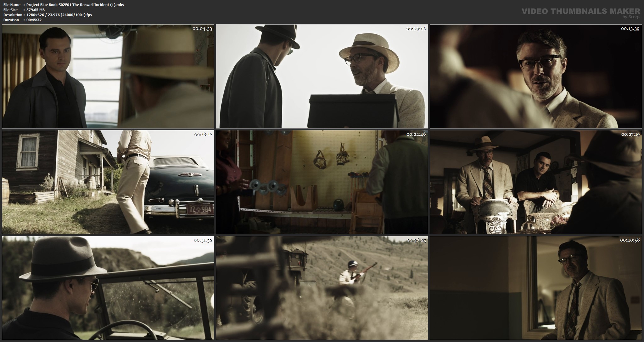Click the 00:13:39 timestamp label

click(630, 29)
